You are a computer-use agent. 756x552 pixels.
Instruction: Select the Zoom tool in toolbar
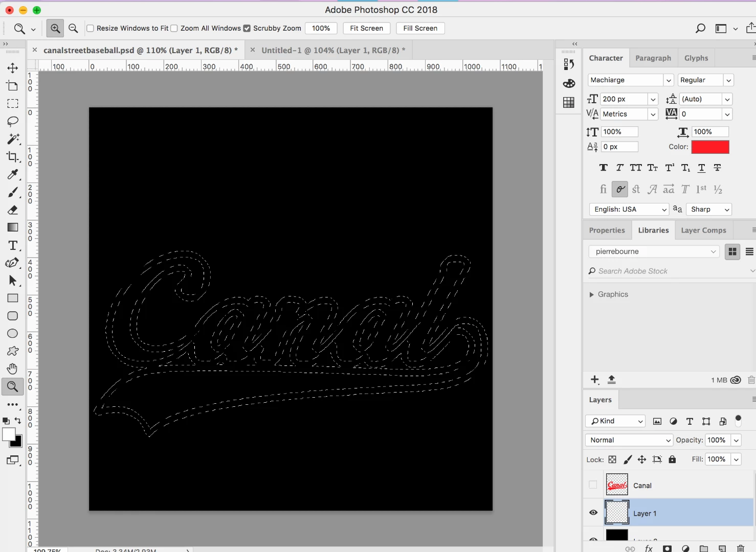[13, 386]
